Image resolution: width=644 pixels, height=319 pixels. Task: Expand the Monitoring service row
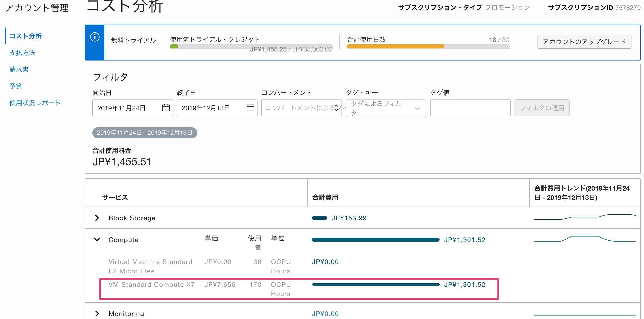point(97,313)
